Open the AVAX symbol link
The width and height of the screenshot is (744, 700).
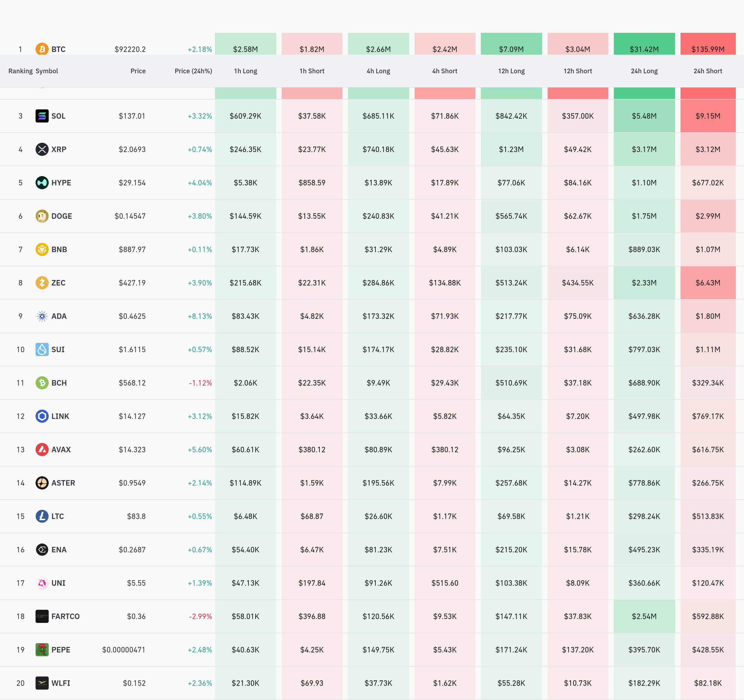click(61, 449)
